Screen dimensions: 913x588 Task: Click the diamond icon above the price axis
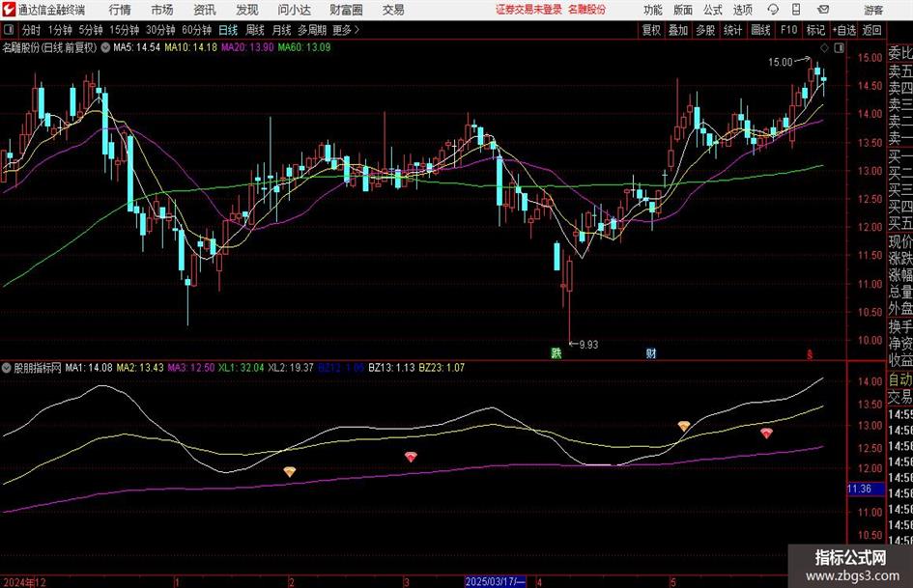point(824,48)
